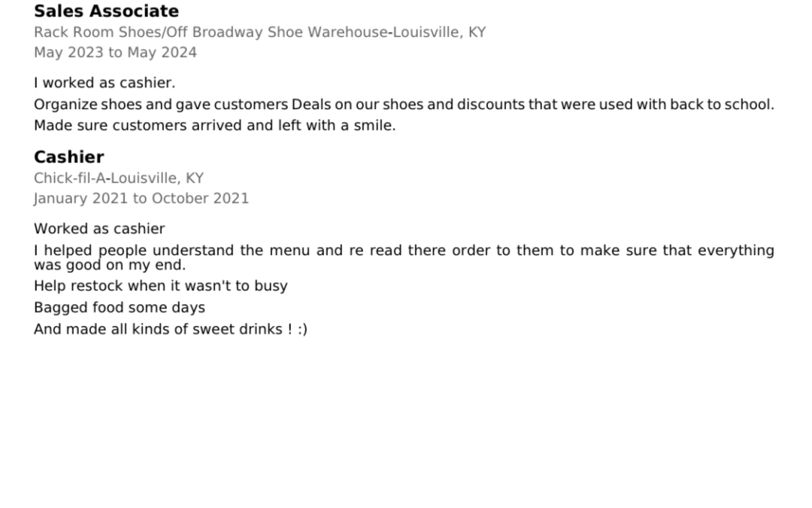Click the Chick-fil-A-Louisville, KY employer line

pyautogui.click(x=118, y=178)
